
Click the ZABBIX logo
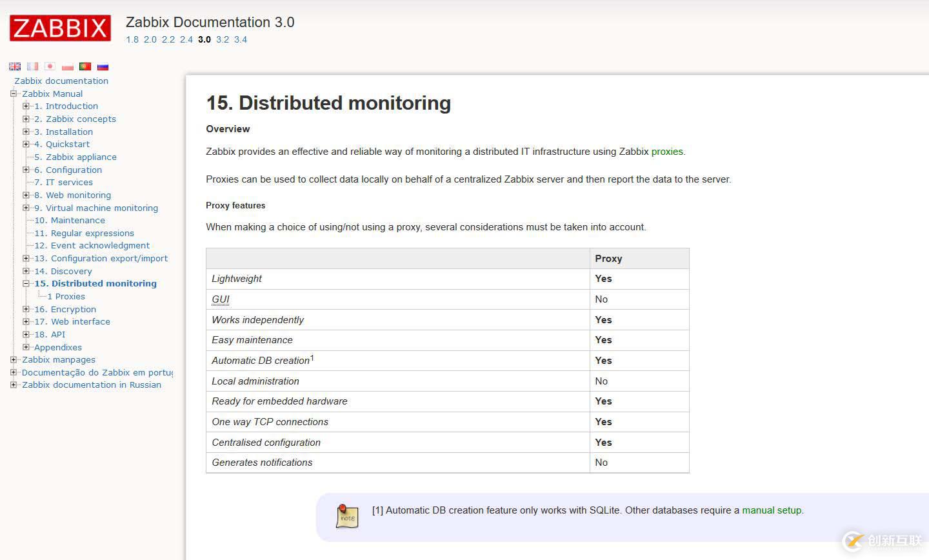pyautogui.click(x=60, y=28)
